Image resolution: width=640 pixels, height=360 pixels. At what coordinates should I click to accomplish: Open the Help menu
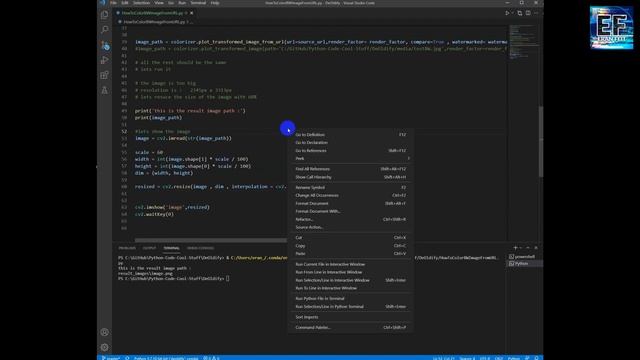(215, 3)
